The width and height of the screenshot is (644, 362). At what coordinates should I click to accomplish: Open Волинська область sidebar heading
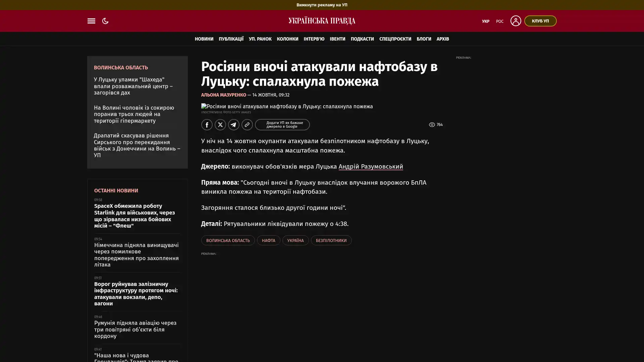tap(121, 68)
